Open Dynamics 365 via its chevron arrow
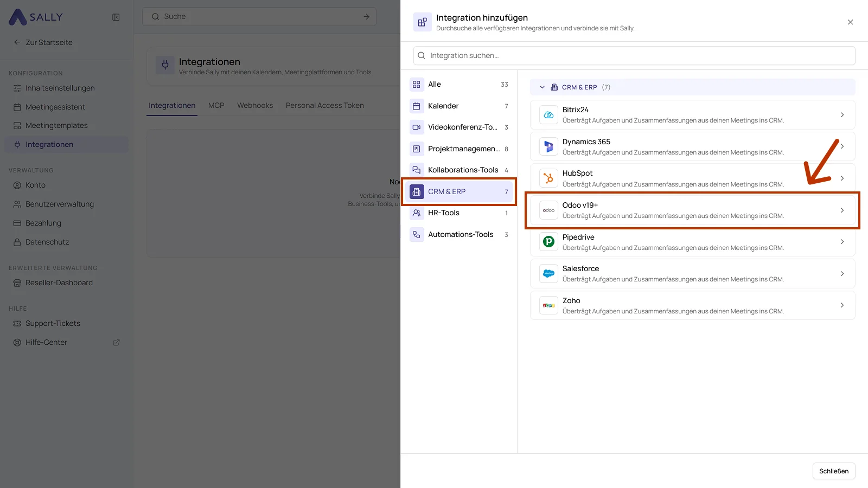This screenshot has width=868, height=488. pyautogui.click(x=842, y=146)
